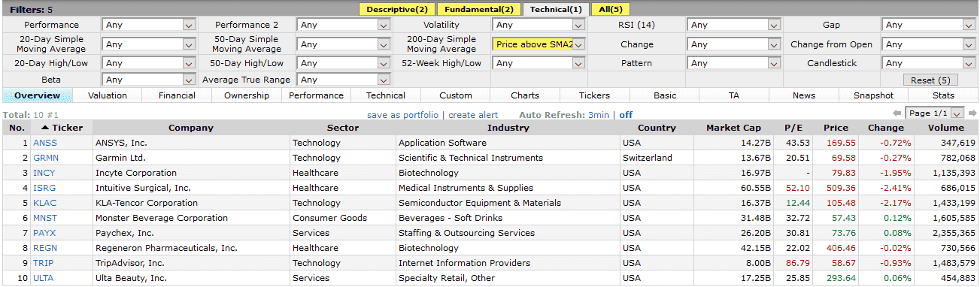Open the Performance filter dropdown
980x287 pixels.
149,25
